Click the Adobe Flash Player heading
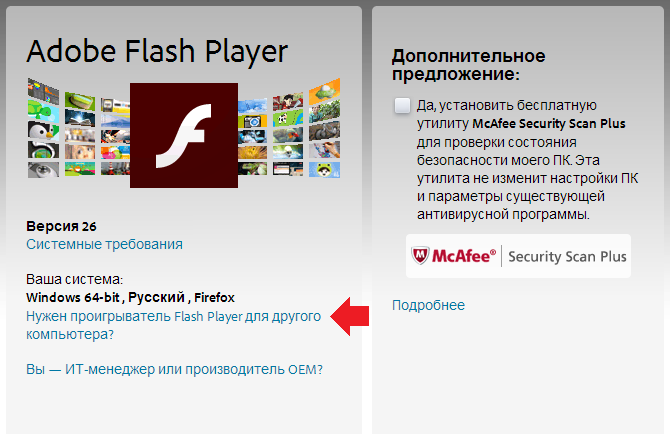 click(157, 52)
